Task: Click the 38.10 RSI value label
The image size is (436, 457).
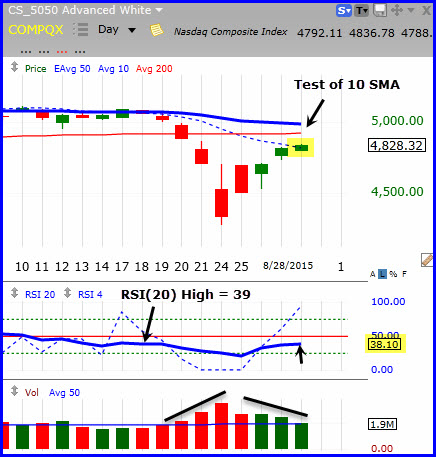Action: click(385, 344)
